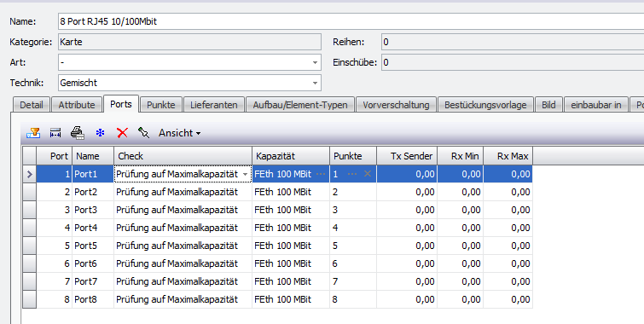644x324 pixels.
Task: Click Check cell in Port6 row
Action: [183, 263]
